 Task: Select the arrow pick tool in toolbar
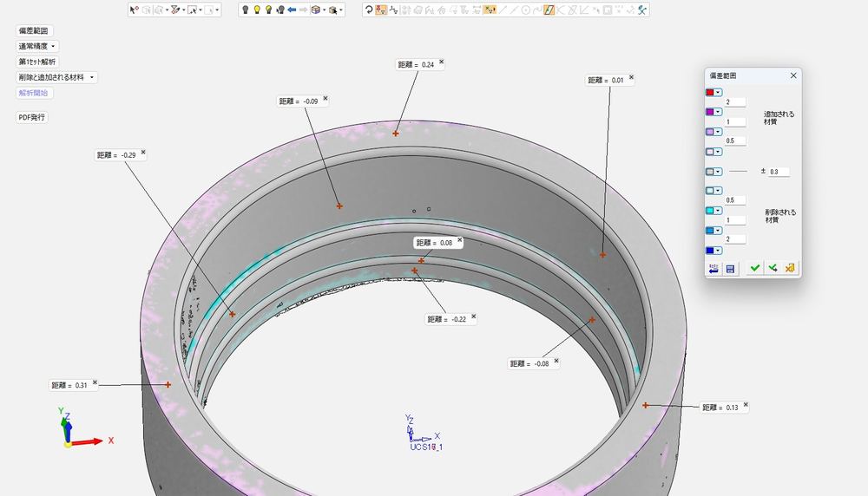(x=134, y=10)
